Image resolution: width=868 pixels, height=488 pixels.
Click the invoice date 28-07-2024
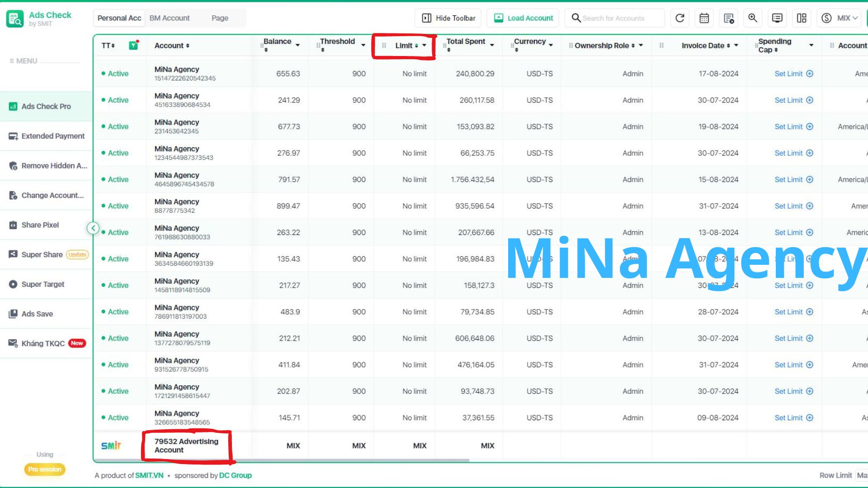(718, 312)
